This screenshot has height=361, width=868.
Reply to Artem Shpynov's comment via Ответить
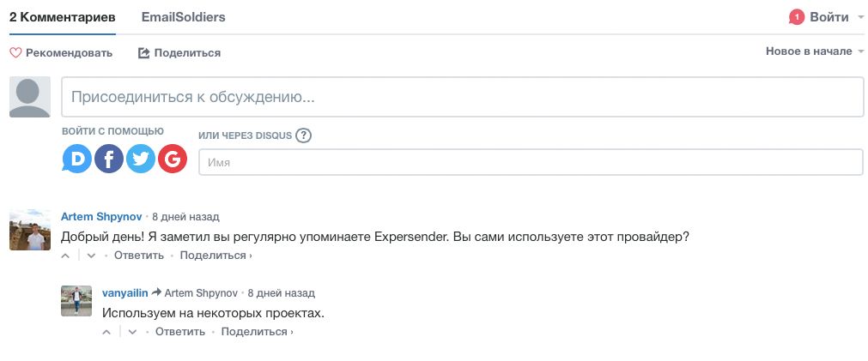pos(139,256)
